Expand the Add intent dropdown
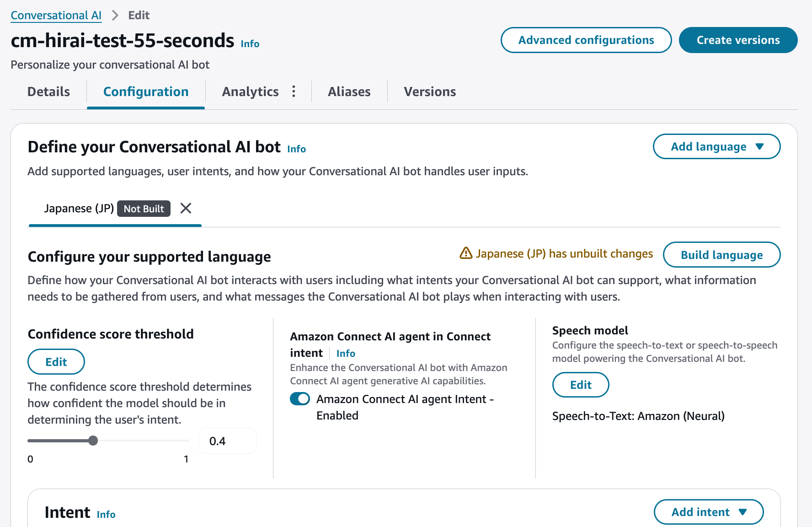The width and height of the screenshot is (812, 527). pyautogui.click(x=708, y=512)
